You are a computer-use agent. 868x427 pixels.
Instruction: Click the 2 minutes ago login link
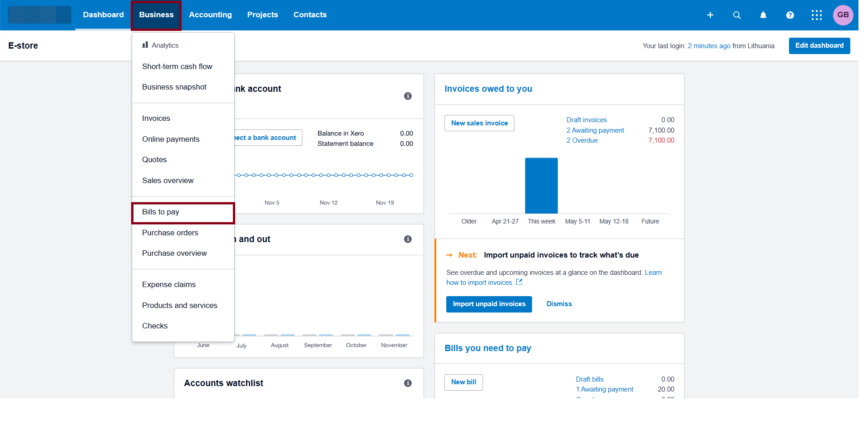tap(709, 46)
